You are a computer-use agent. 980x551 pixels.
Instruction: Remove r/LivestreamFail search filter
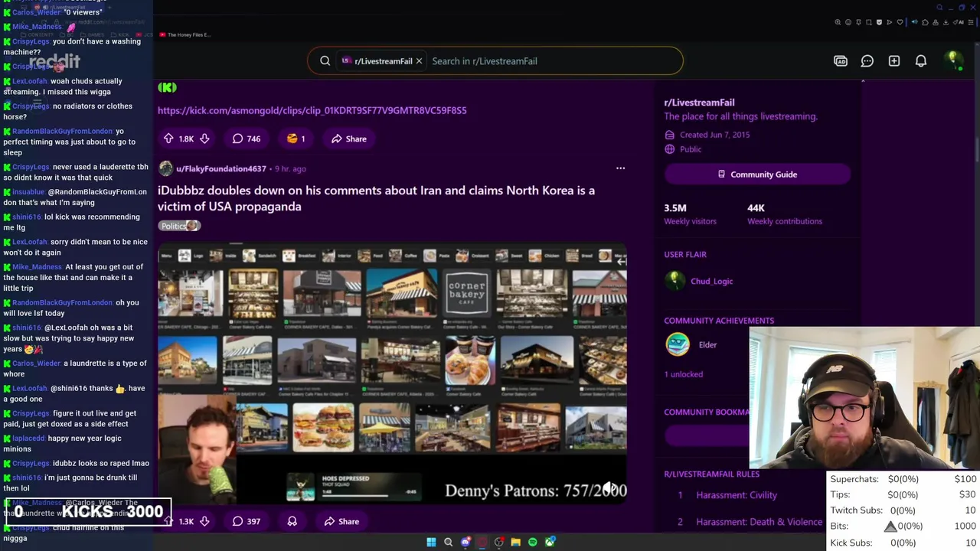tap(419, 61)
